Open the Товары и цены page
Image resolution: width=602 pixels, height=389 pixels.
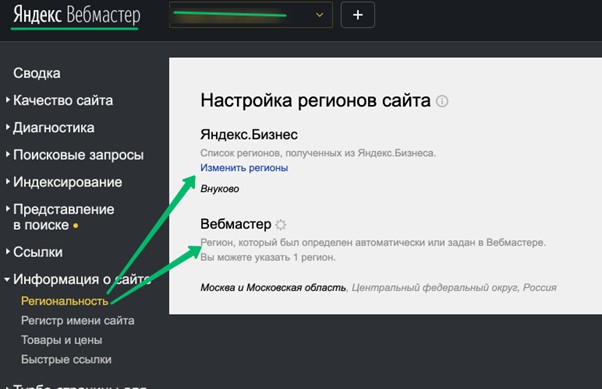click(x=61, y=340)
